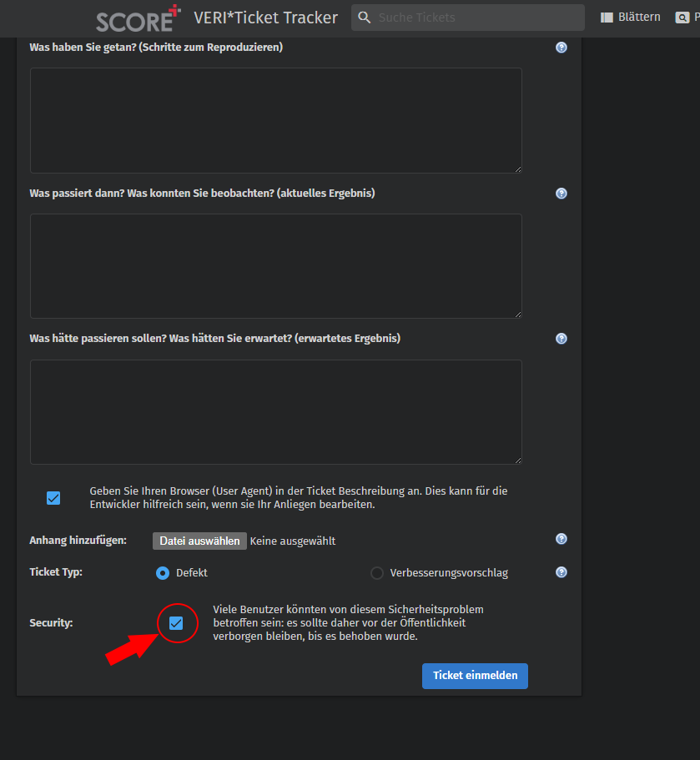
Task: Click 'Datei auswählen' to attach file
Action: (x=199, y=541)
